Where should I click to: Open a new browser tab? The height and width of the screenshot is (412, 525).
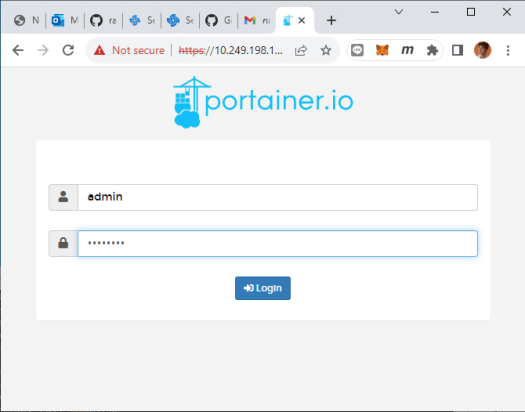click(331, 20)
